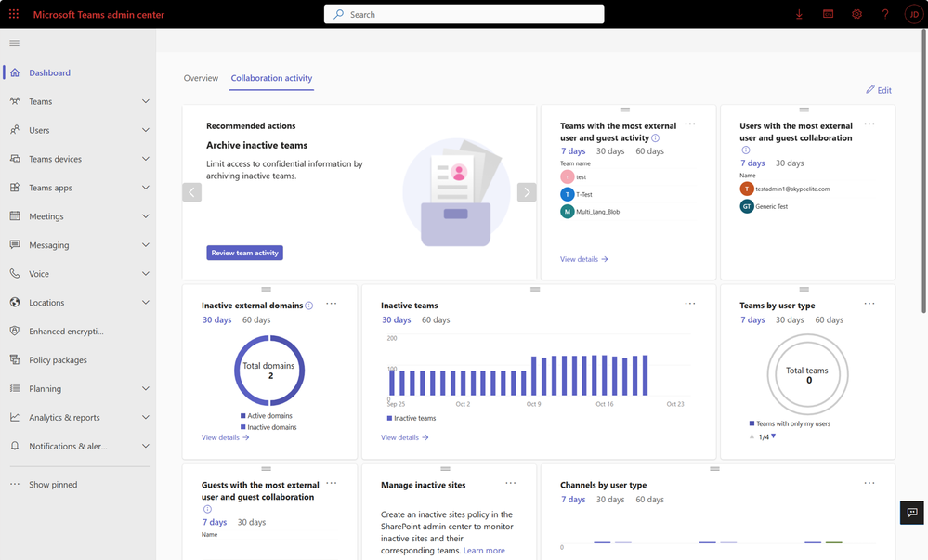This screenshot has height=560, width=928.
Task: Open the app launcher waffle icon
Action: click(x=14, y=14)
